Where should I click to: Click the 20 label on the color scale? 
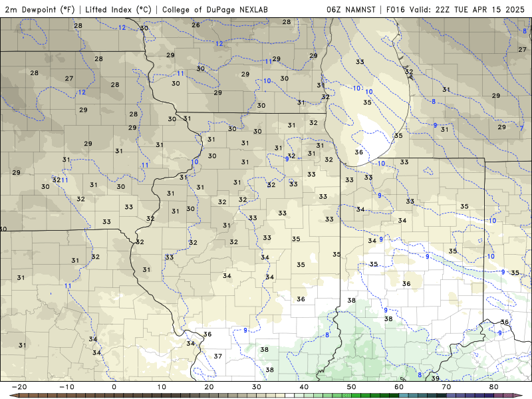click(x=209, y=387)
